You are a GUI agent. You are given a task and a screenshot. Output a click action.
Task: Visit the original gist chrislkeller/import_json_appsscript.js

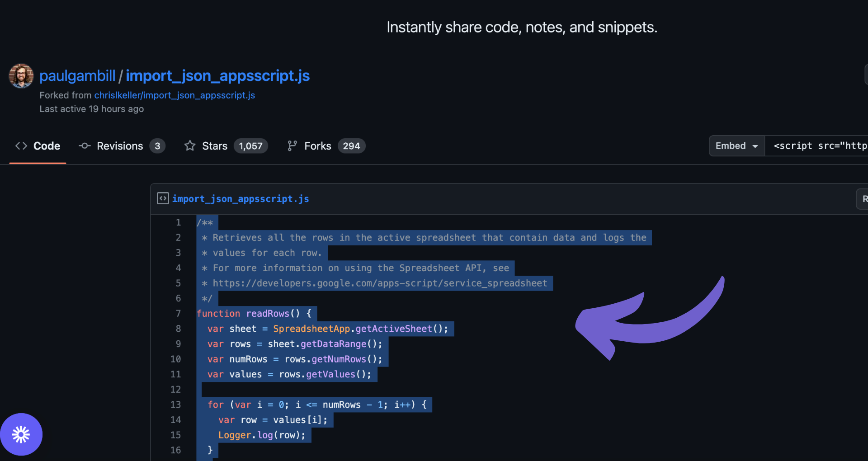tap(174, 95)
